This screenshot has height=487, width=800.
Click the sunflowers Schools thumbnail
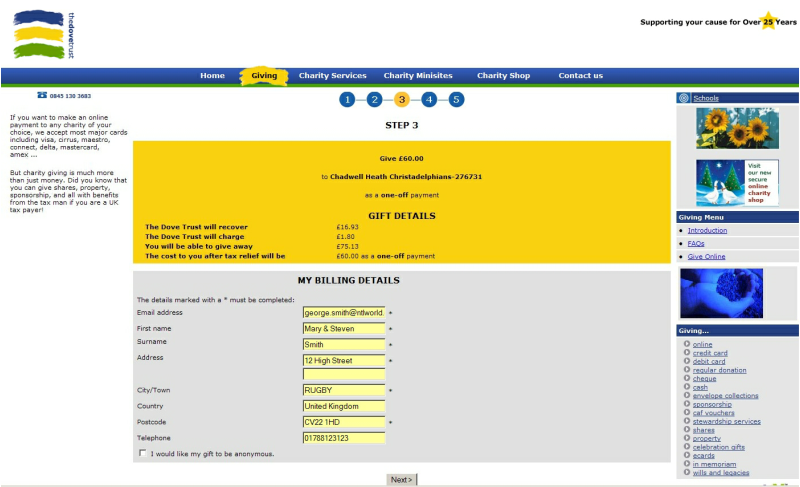coord(737,128)
